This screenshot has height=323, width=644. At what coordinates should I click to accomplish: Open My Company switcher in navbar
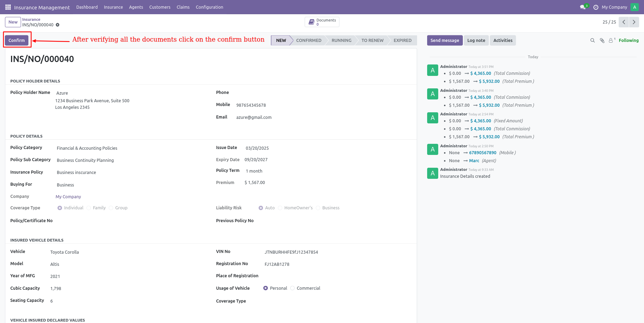[x=614, y=7]
